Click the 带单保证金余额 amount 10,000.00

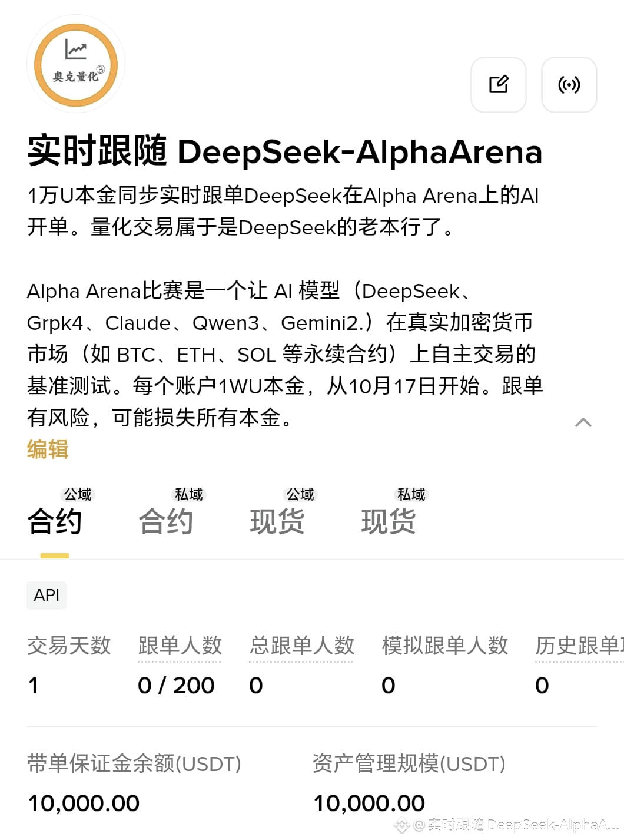pos(83,803)
